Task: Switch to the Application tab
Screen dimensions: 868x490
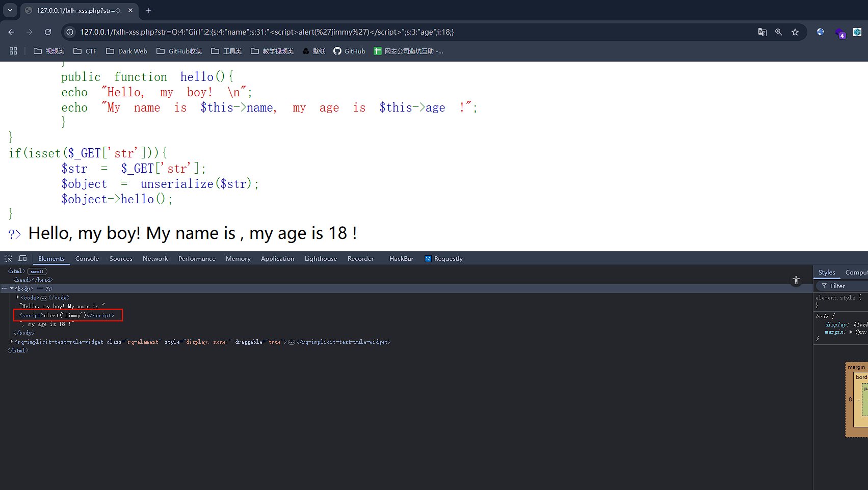Action: click(277, 259)
